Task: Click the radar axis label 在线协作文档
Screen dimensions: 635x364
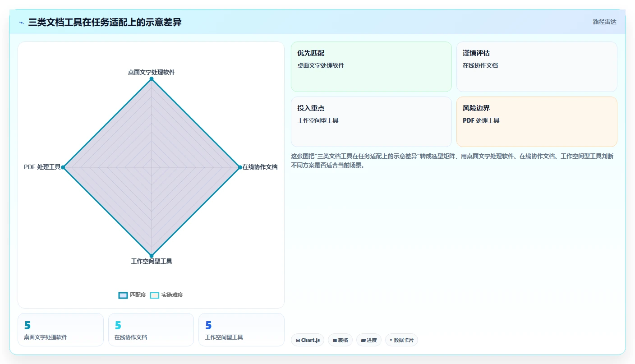Action: (x=260, y=167)
